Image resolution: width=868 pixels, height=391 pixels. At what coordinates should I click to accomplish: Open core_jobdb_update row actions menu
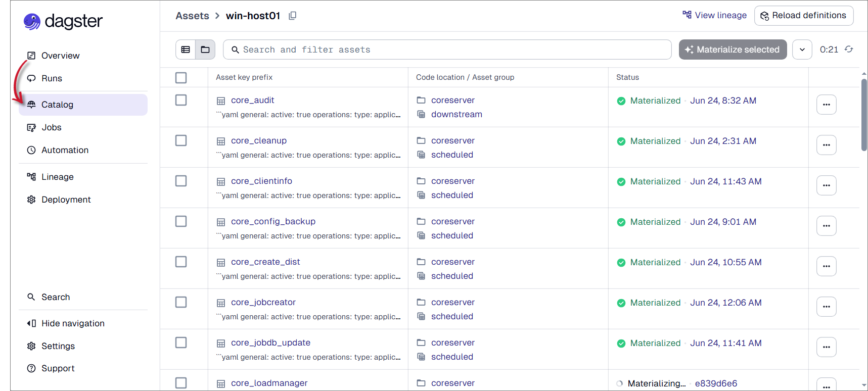click(827, 347)
